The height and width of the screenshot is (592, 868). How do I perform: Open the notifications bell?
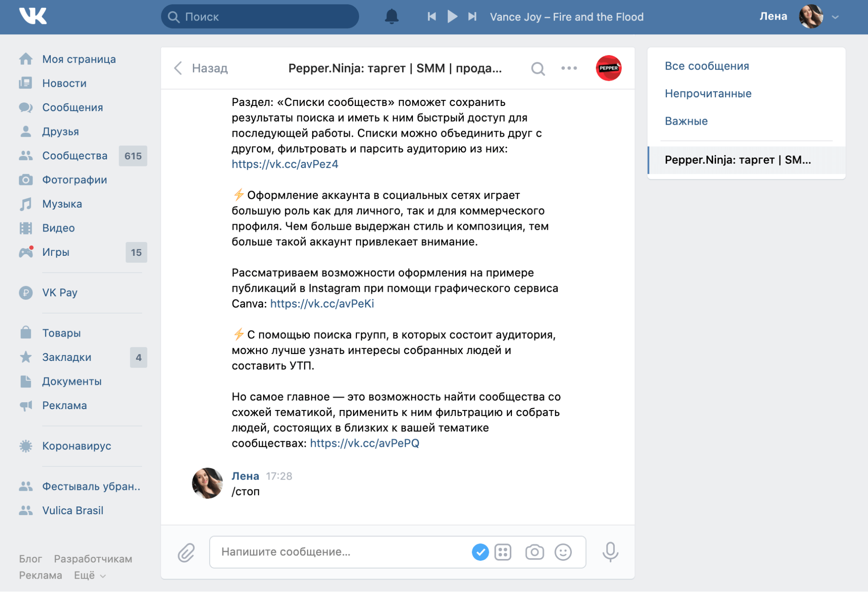(391, 17)
